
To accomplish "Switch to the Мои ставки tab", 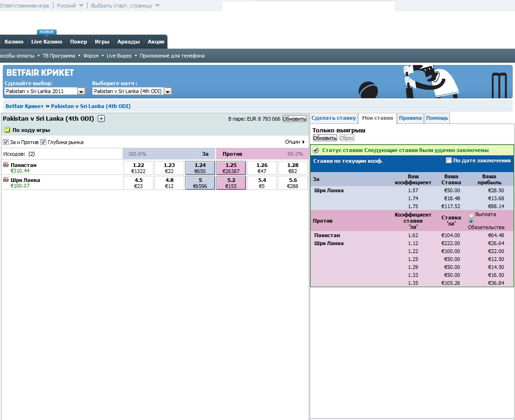I will click(x=377, y=118).
